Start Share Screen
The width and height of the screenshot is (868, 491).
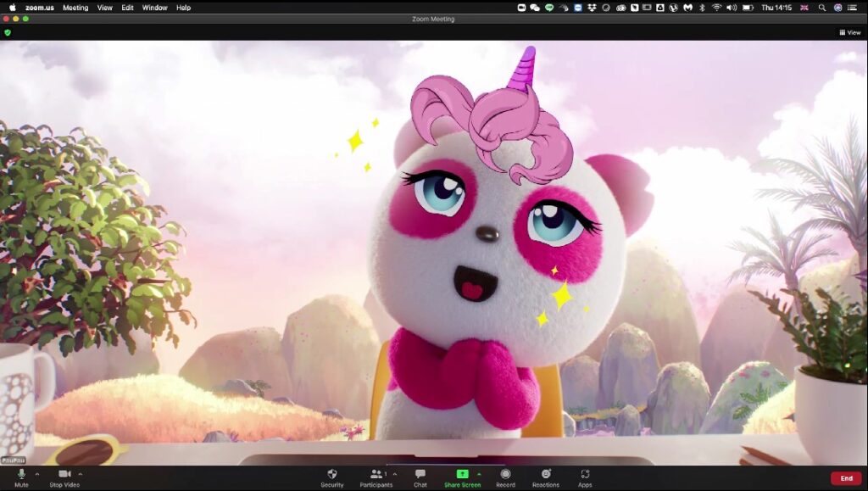pos(462,477)
